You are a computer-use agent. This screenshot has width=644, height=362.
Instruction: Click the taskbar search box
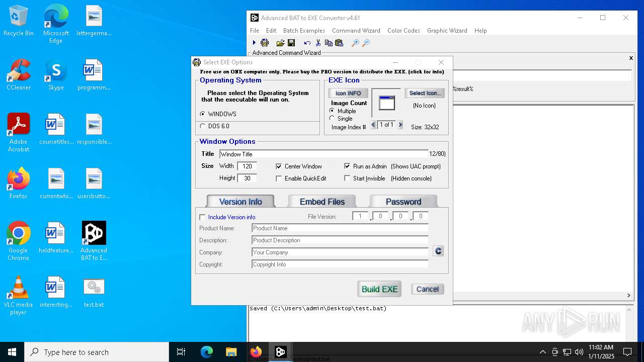97,352
